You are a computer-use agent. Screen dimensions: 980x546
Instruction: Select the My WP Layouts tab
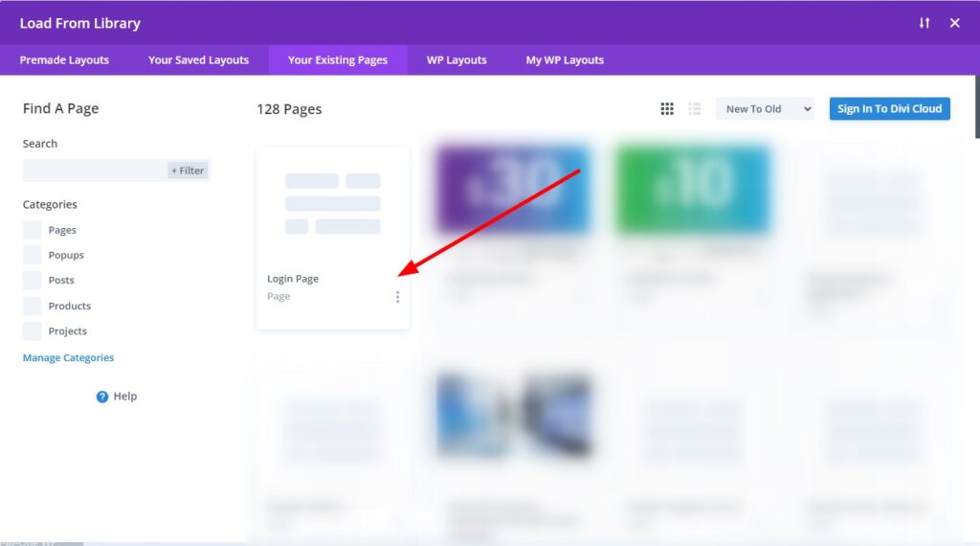(x=565, y=60)
